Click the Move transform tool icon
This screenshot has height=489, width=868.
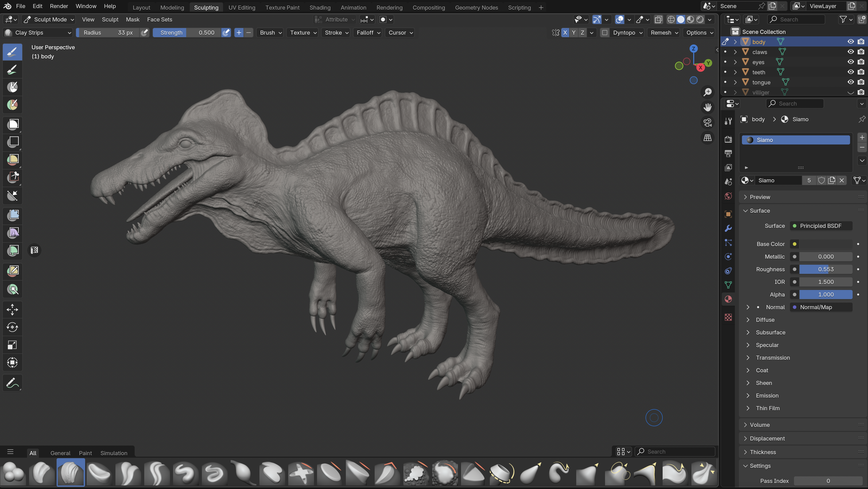pyautogui.click(x=12, y=309)
